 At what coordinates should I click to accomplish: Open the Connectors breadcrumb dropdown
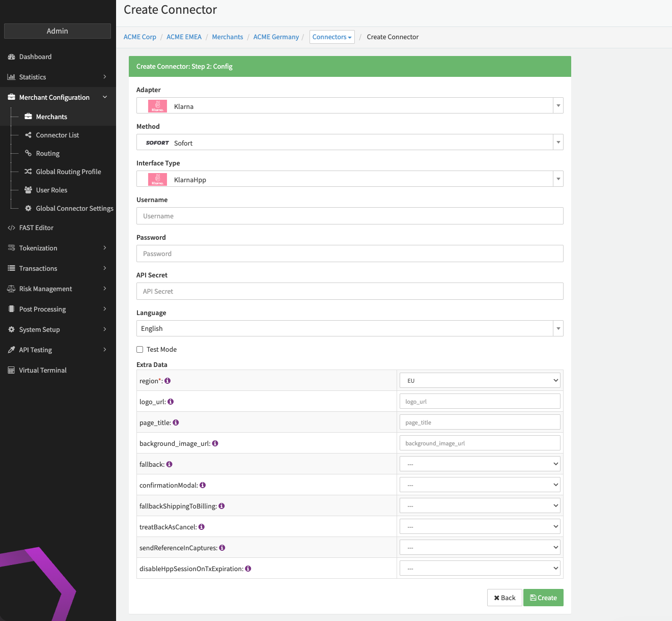click(x=332, y=37)
